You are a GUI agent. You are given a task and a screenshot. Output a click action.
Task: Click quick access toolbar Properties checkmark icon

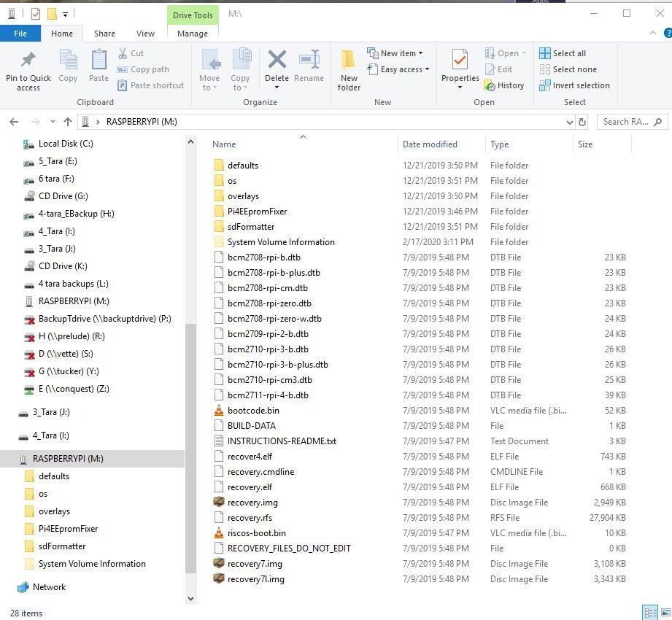point(36,14)
